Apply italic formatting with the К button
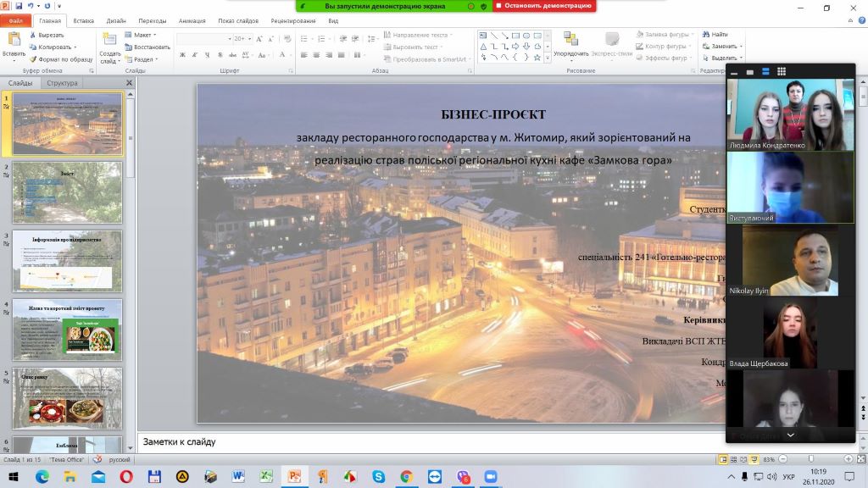 tap(195, 55)
